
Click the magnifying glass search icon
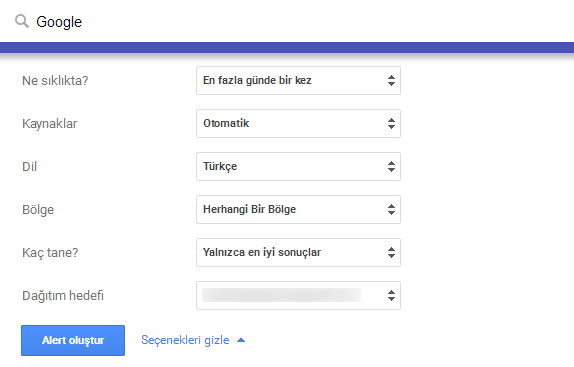[22, 21]
